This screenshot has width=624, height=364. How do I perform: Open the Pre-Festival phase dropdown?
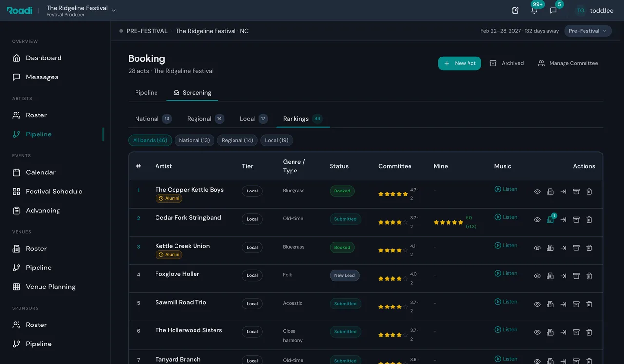coord(588,31)
